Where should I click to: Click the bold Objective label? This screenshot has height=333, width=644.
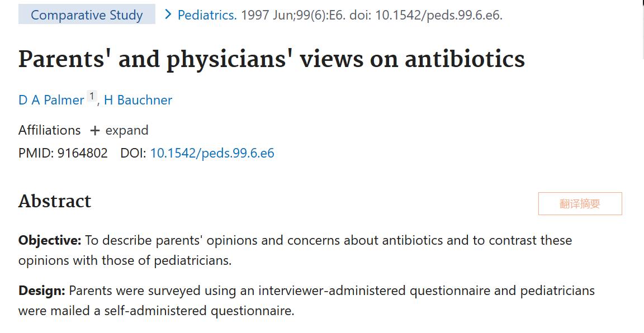[50, 240]
